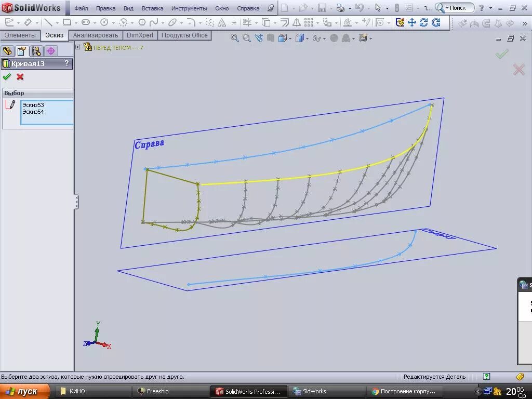
Task: Click the Zoom to Fit icon
Action: (234, 38)
